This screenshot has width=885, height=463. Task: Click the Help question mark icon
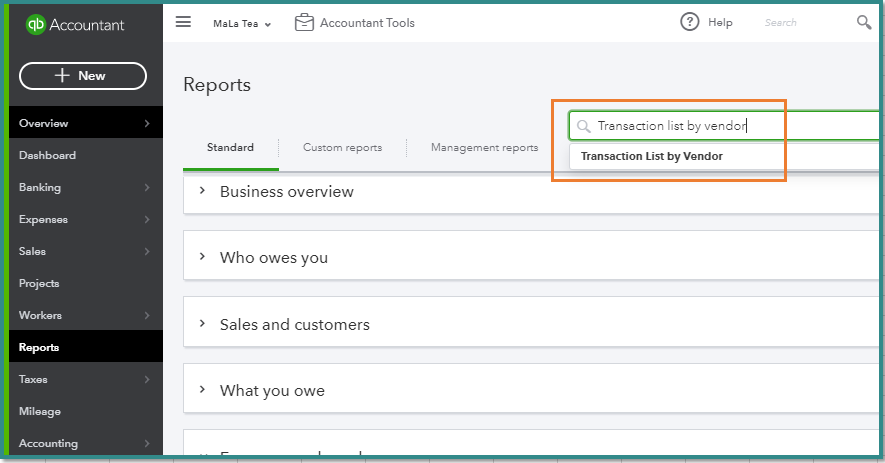[690, 22]
